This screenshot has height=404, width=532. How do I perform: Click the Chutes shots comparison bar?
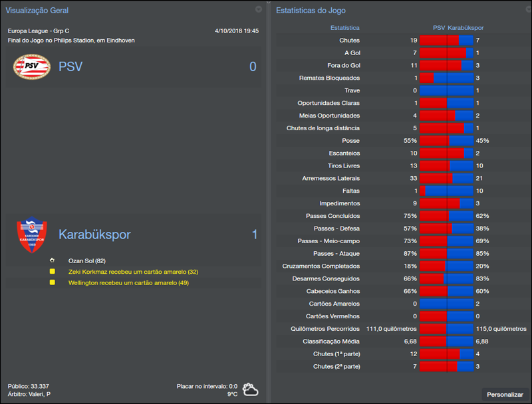[x=446, y=41]
